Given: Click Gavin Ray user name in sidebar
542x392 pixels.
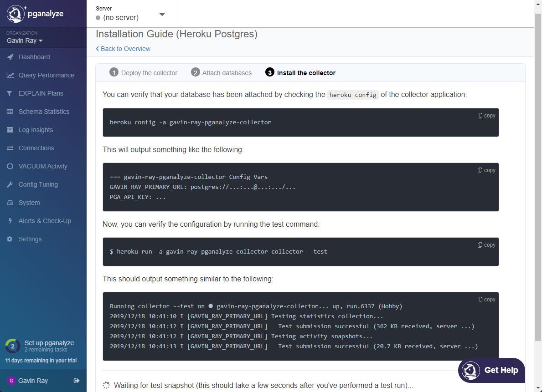Looking at the screenshot, I should point(33,381).
